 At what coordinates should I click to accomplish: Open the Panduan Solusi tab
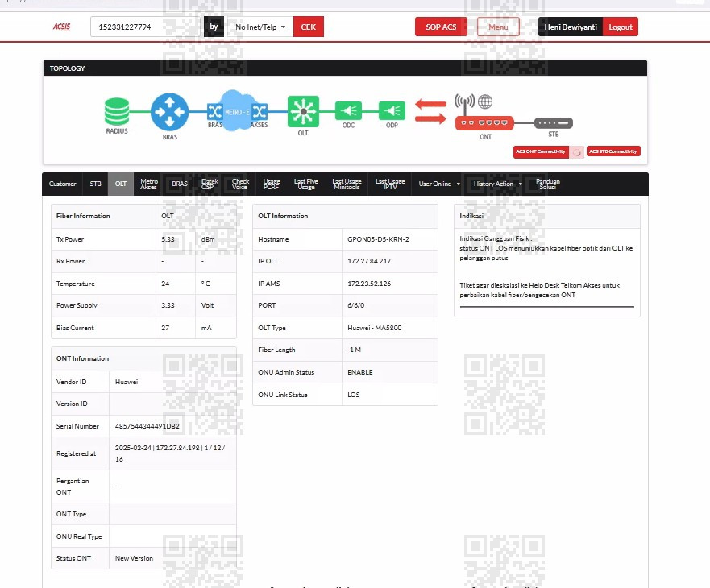pyautogui.click(x=548, y=184)
